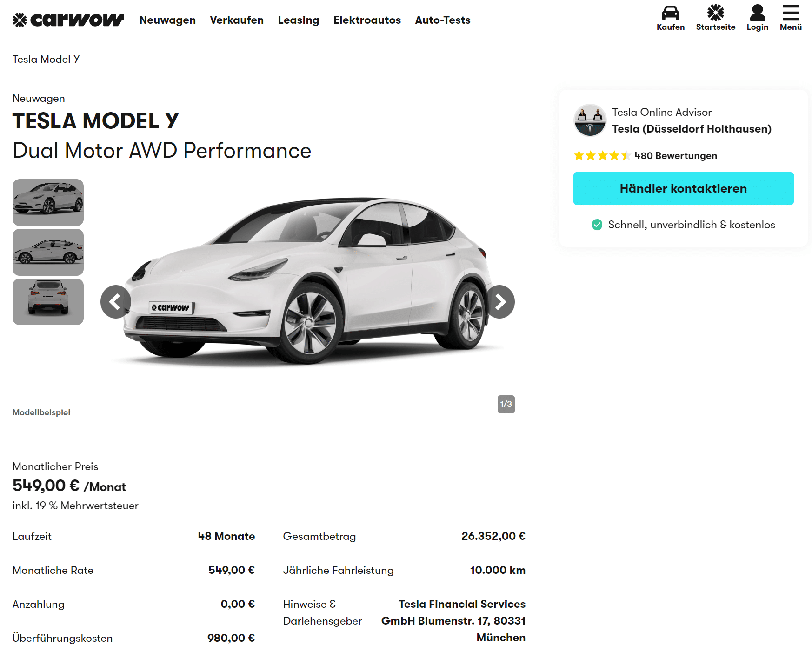
Task: Click Tesla Online Advisor label
Action: click(x=662, y=112)
